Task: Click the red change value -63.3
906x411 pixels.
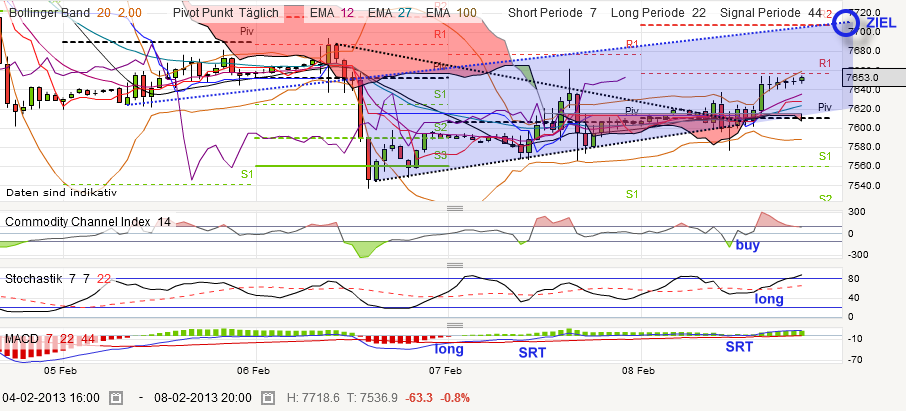Action: pos(418,398)
